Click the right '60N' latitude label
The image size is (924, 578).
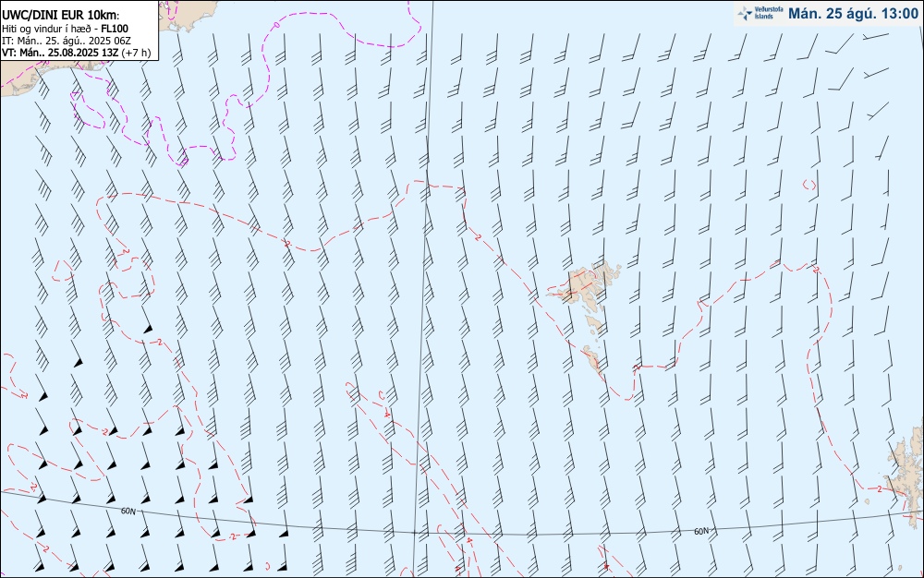701,531
